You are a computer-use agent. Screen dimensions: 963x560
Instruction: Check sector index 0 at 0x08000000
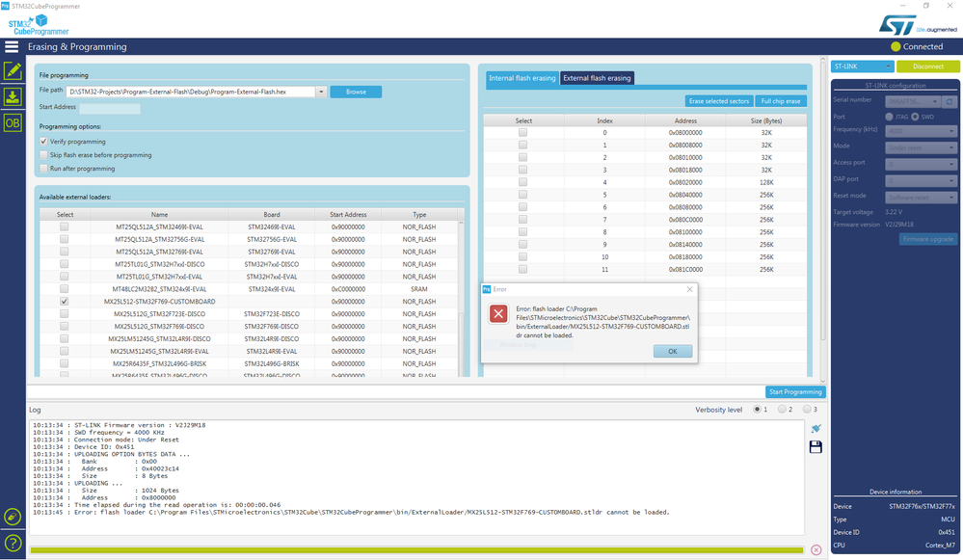(522, 132)
